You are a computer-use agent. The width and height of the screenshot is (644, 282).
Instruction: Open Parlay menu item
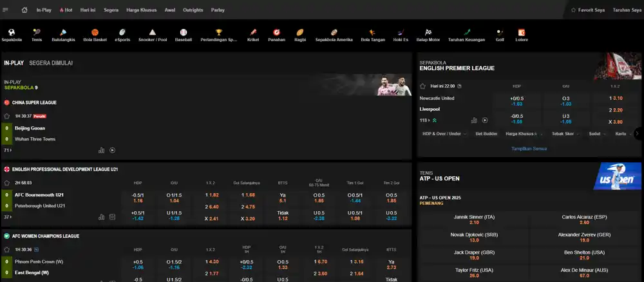click(218, 10)
